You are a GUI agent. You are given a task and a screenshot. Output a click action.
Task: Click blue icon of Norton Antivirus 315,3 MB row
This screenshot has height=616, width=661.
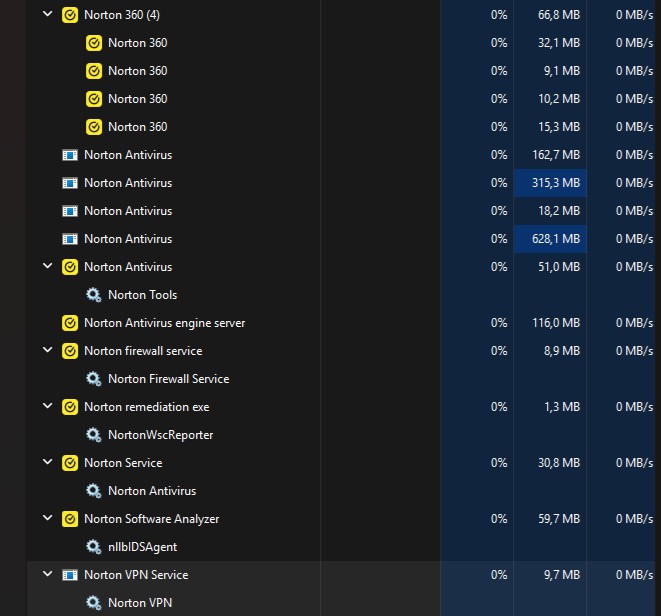(70, 183)
